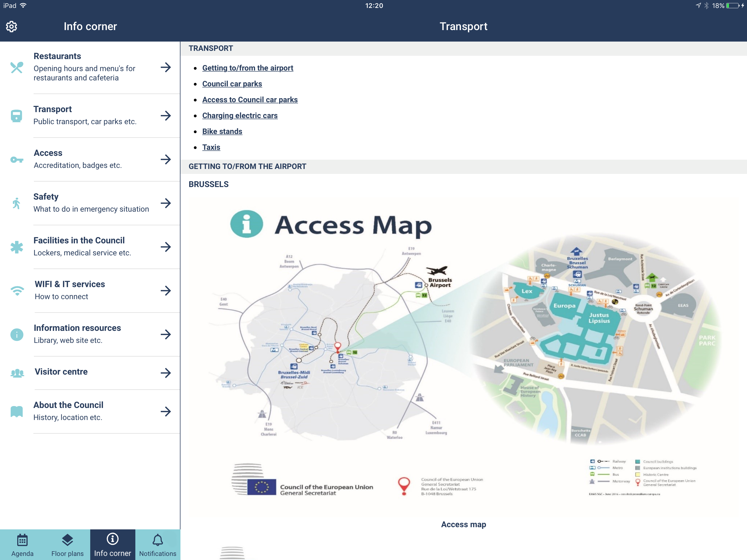Open Access to Council car parks link
This screenshot has width=747, height=560.
(x=250, y=100)
